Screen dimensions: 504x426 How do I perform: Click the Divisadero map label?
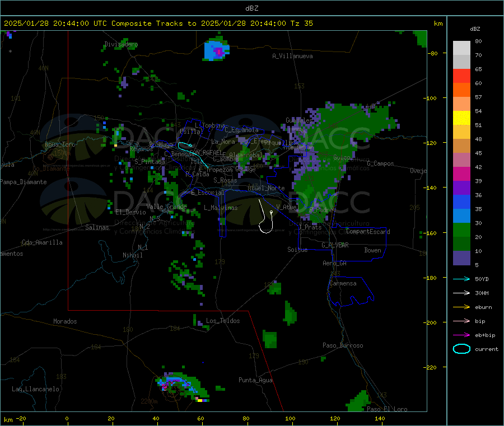pyautogui.click(x=121, y=44)
